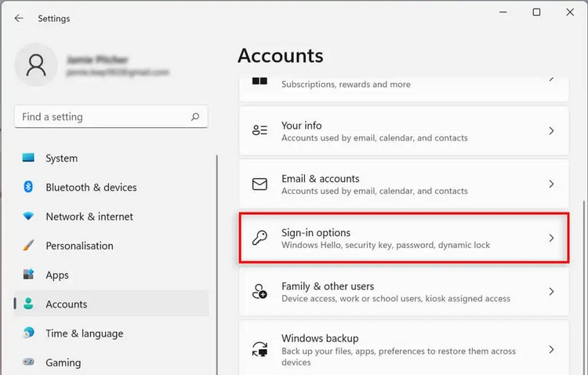588x375 pixels.
Task: Click the user profile avatar picture
Action: coord(36,65)
